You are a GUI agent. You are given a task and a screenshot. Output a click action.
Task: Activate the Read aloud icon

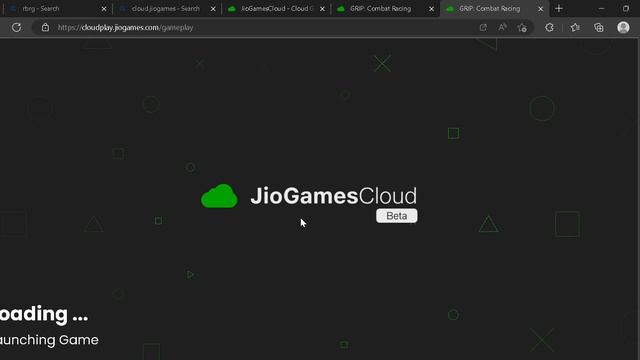point(502,27)
